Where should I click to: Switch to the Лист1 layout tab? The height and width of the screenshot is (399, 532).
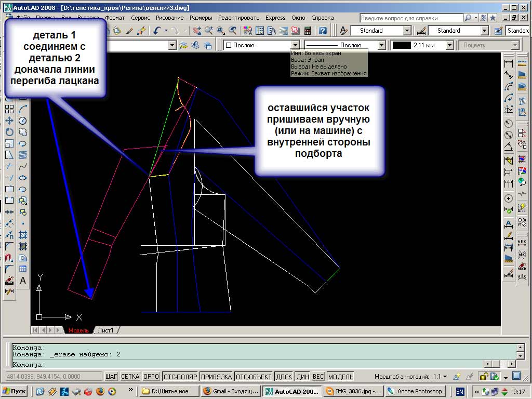(x=106, y=330)
